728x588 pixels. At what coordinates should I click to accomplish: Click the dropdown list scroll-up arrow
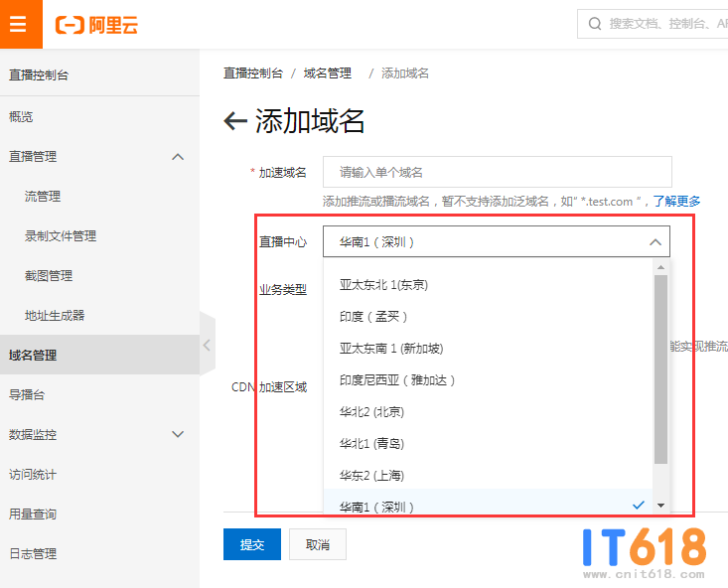(x=661, y=267)
